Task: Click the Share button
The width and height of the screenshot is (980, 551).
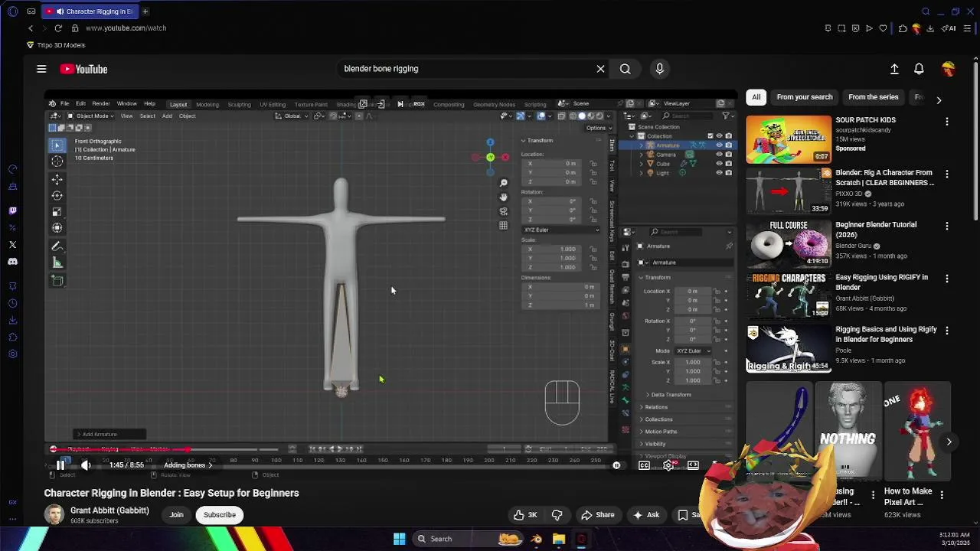Action: coord(597,515)
